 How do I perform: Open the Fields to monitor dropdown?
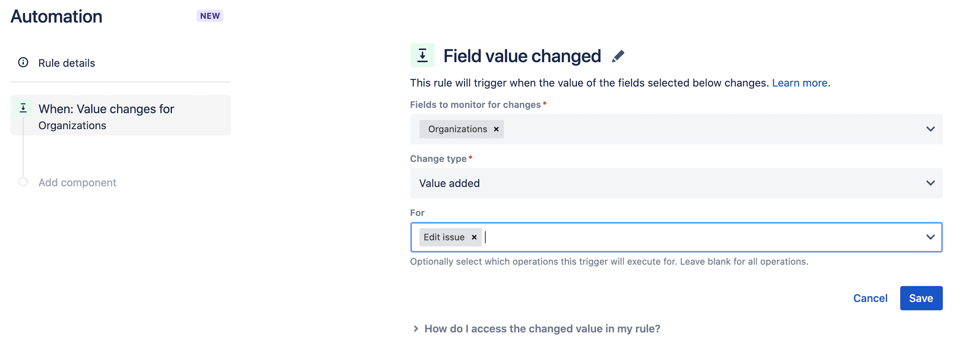tap(931, 129)
